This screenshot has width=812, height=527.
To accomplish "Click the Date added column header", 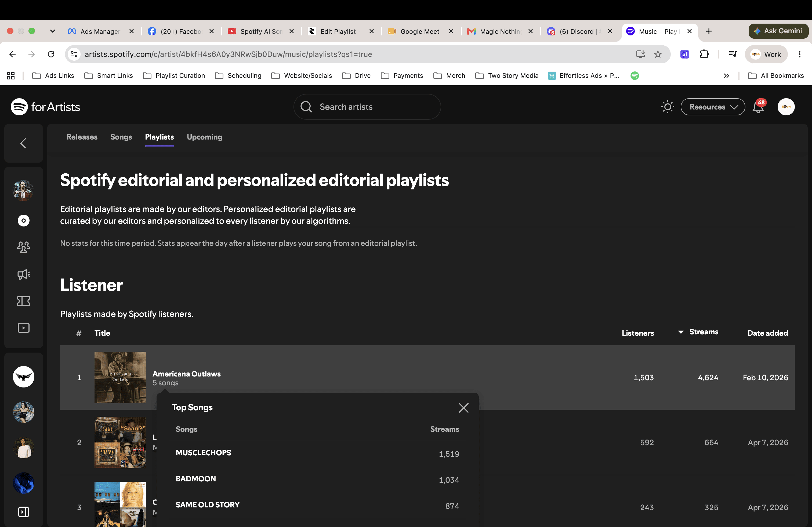I will click(x=768, y=333).
